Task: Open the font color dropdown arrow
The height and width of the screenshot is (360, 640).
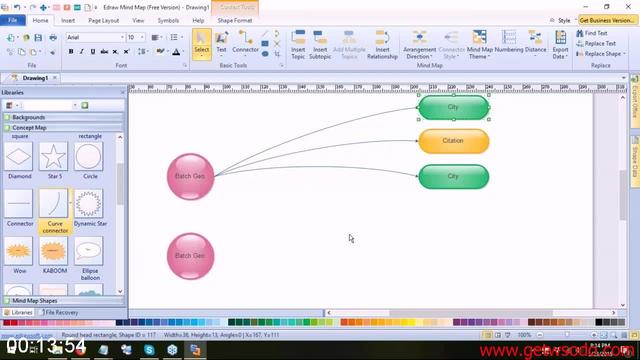Action: coord(182,52)
